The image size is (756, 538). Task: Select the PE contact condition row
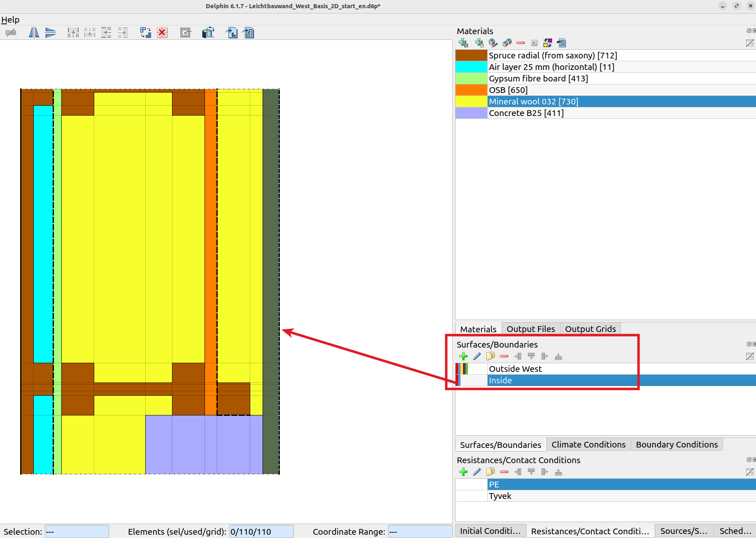coord(606,485)
